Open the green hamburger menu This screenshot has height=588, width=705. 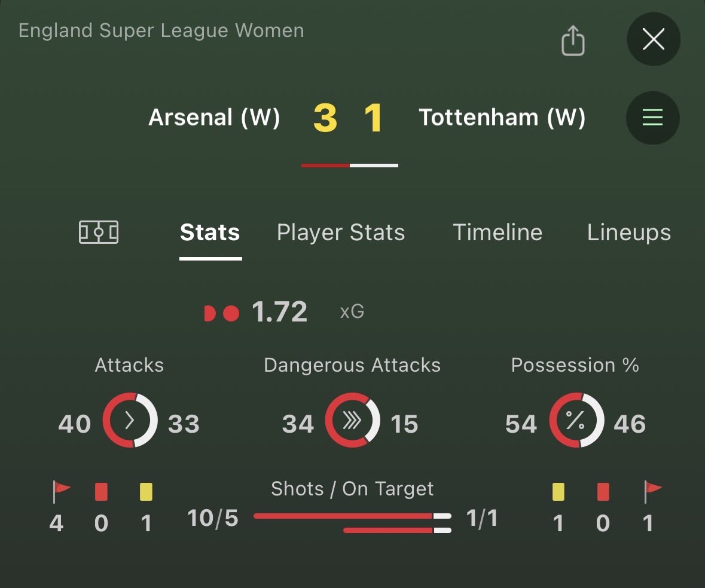point(652,118)
